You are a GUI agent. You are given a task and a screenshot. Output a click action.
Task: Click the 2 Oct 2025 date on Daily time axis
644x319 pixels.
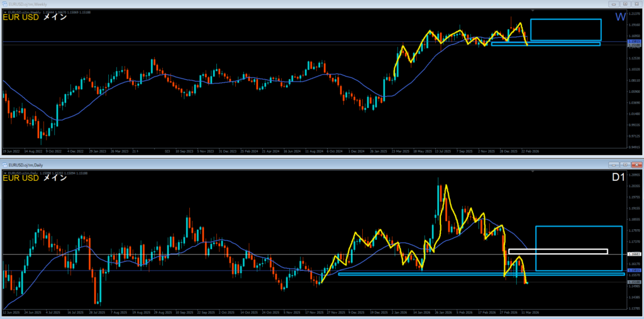pos(226,313)
